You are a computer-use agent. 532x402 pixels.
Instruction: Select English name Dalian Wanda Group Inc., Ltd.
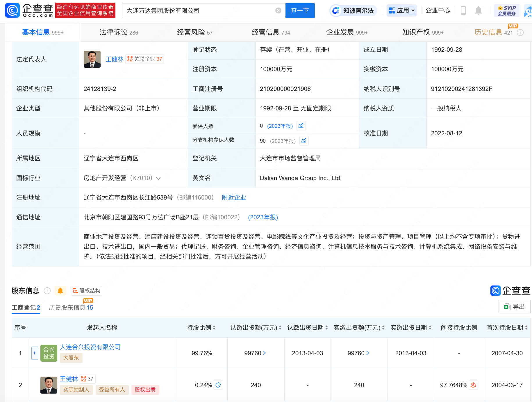(301, 178)
